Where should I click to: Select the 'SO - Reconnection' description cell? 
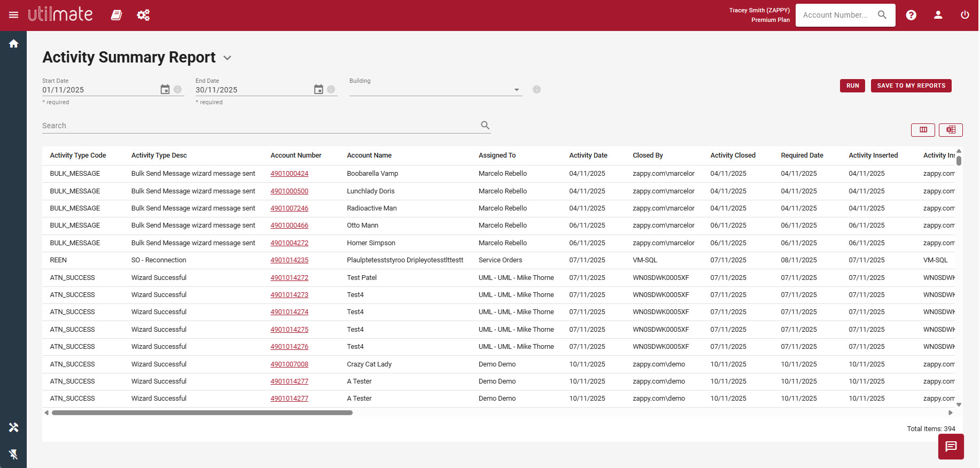pyautogui.click(x=159, y=260)
